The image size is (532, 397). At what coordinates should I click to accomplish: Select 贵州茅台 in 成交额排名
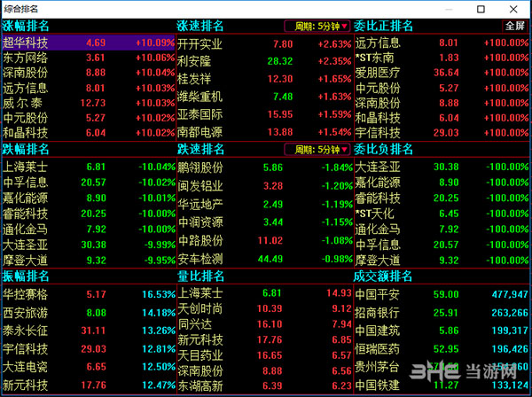378,368
